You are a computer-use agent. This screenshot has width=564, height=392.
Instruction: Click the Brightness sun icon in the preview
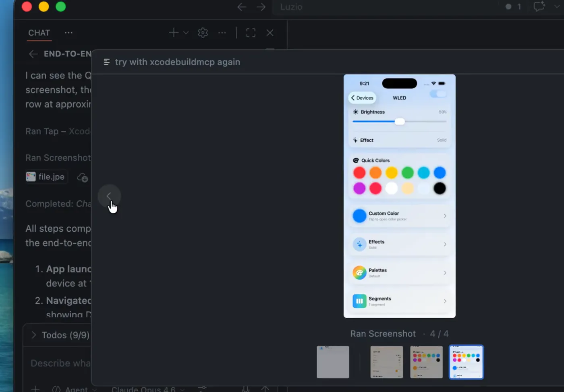coord(355,112)
